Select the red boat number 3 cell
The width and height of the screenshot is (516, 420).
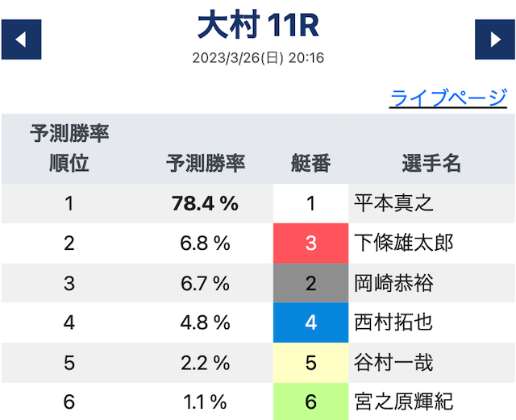[310, 243]
